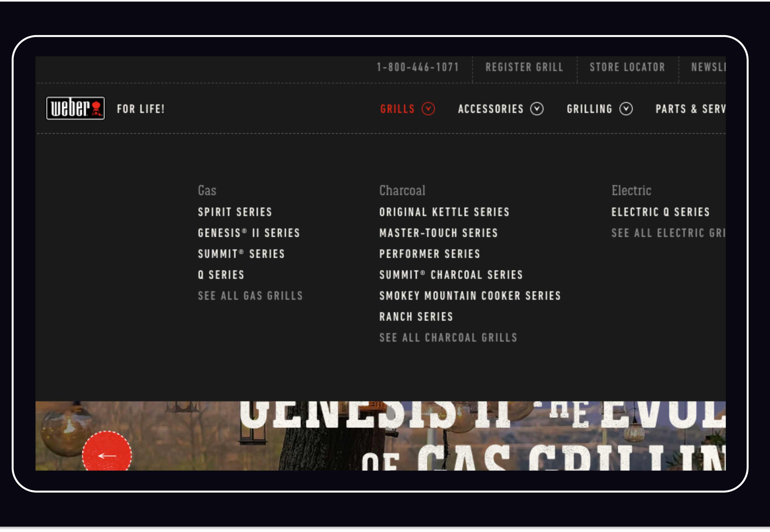Select Original Kettle Series
770x532 pixels.
coord(445,213)
